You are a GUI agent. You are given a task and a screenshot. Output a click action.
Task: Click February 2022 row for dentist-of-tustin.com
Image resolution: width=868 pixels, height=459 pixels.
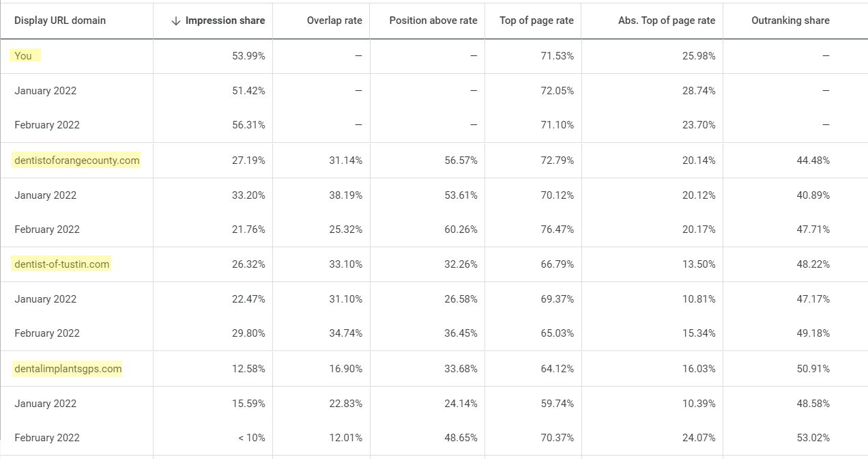(47, 333)
